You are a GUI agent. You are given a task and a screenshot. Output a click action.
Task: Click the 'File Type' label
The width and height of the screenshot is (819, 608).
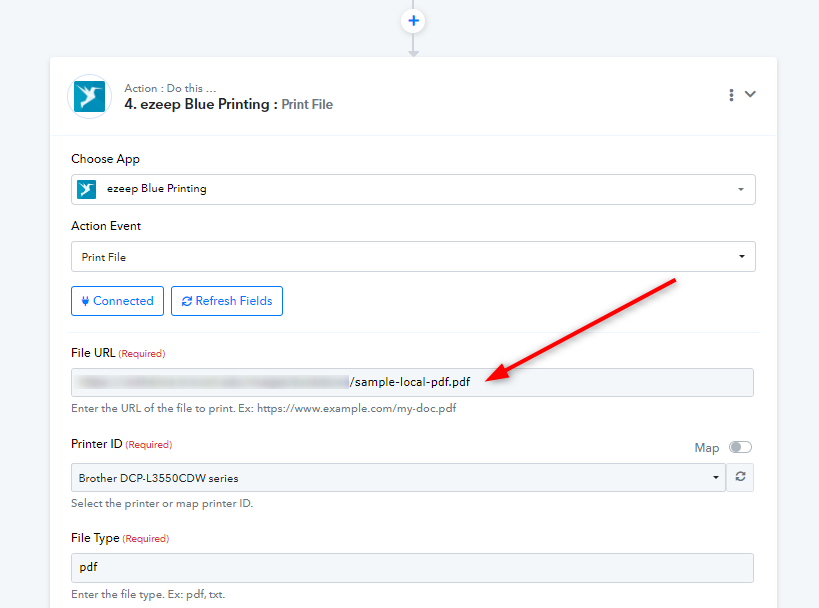tap(95, 538)
